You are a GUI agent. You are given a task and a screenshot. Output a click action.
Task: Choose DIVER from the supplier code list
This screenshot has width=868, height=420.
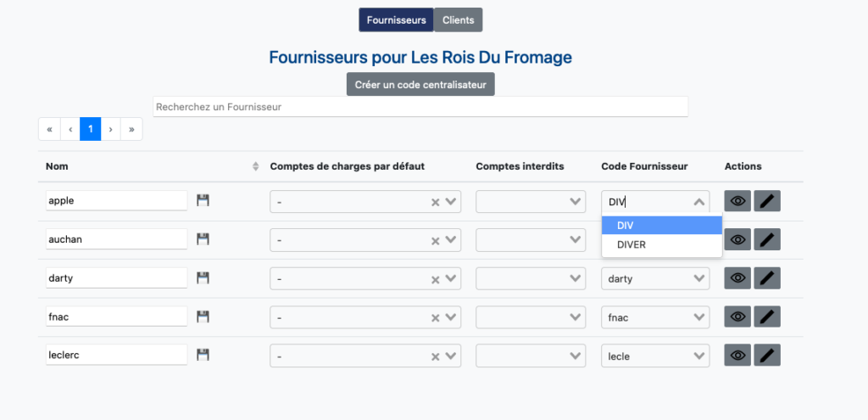click(x=661, y=244)
